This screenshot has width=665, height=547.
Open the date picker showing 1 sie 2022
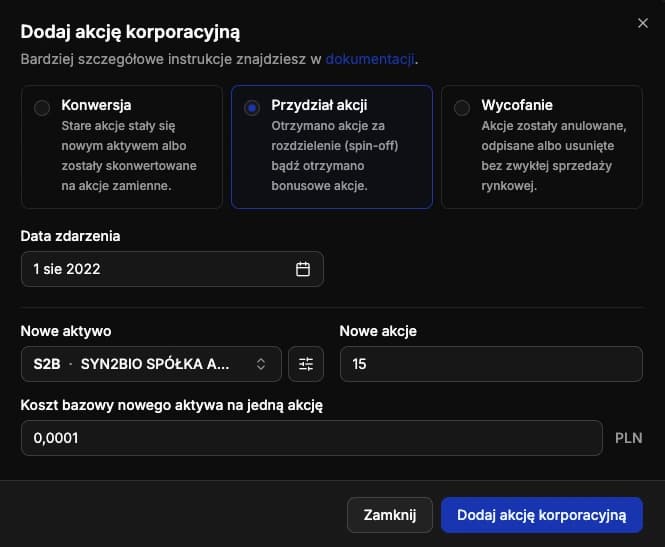172,269
